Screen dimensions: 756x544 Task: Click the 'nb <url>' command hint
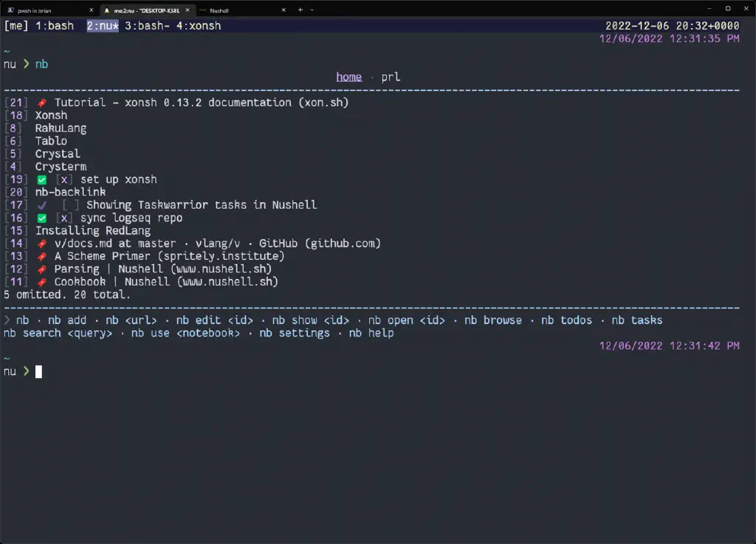click(131, 320)
